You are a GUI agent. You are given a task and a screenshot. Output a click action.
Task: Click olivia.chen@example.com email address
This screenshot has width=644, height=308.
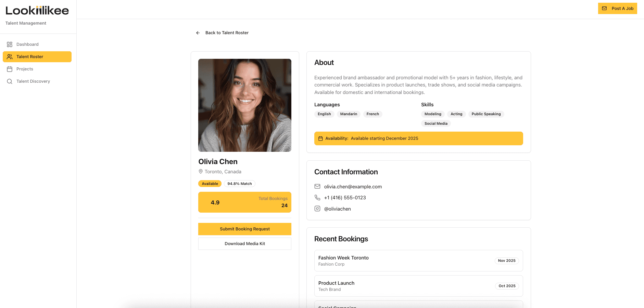(353, 187)
